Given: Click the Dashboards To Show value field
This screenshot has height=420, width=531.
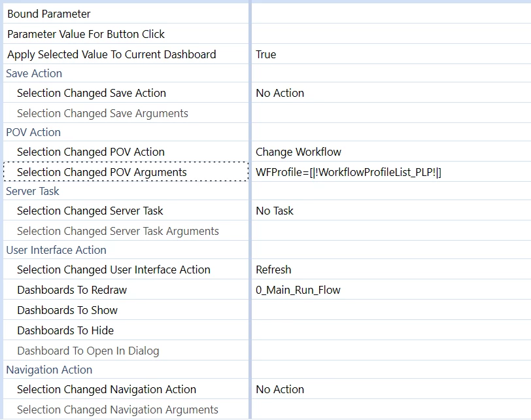Looking at the screenshot, I should (391, 310).
